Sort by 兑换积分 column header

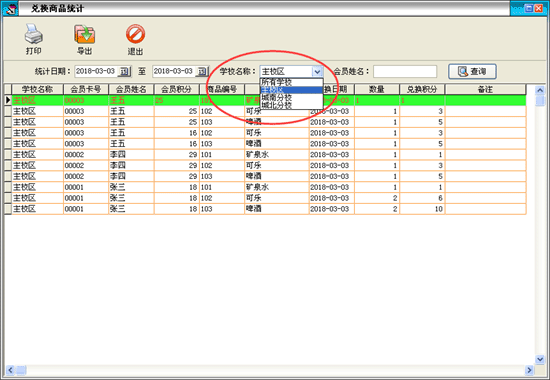(422, 89)
